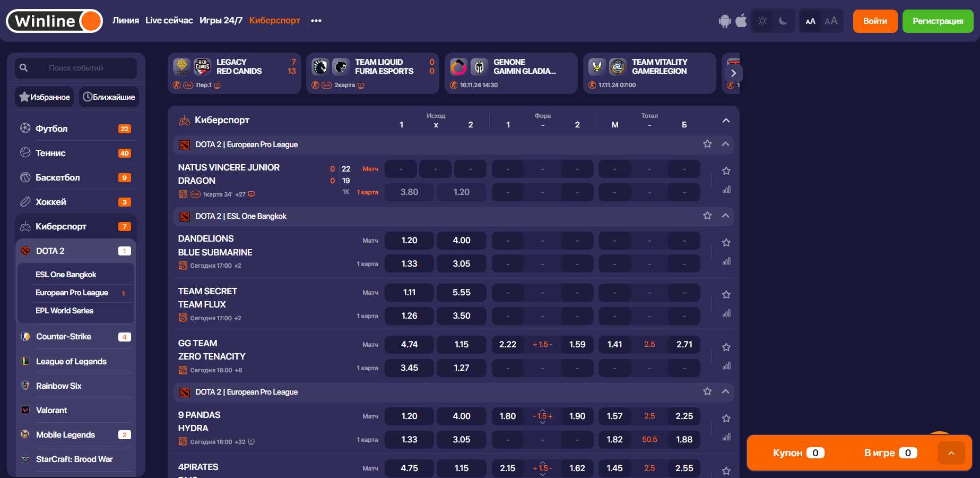Favorite the Natus Vincere Junior match
The height and width of the screenshot is (478, 980).
tap(726, 171)
